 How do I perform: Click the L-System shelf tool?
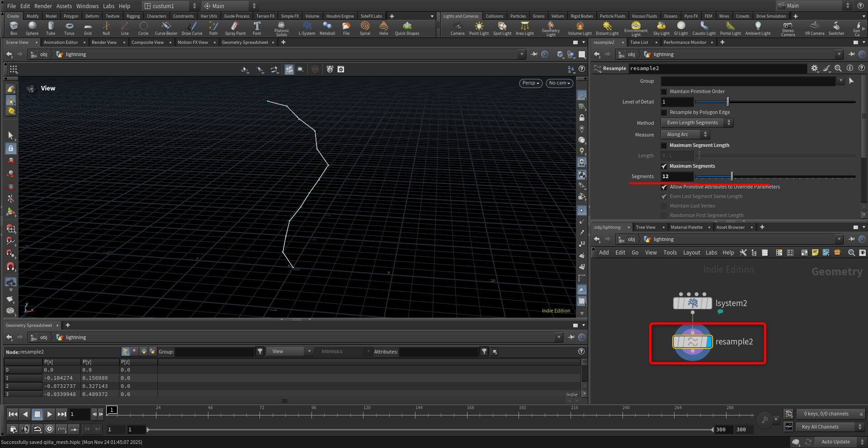307,28
